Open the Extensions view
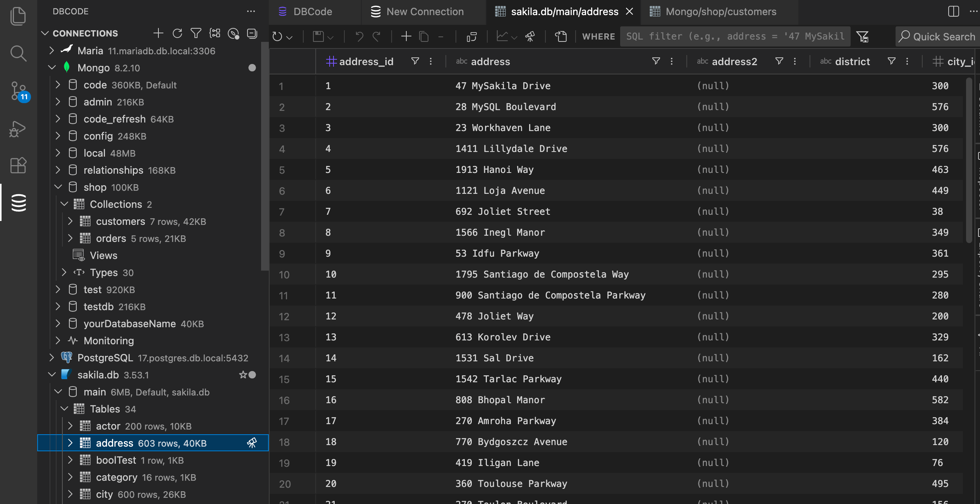 point(18,166)
